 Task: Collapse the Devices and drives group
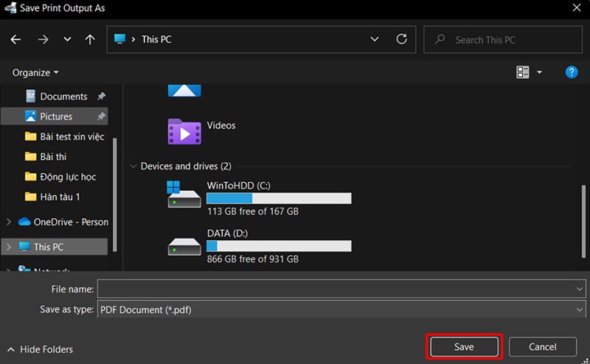(133, 167)
